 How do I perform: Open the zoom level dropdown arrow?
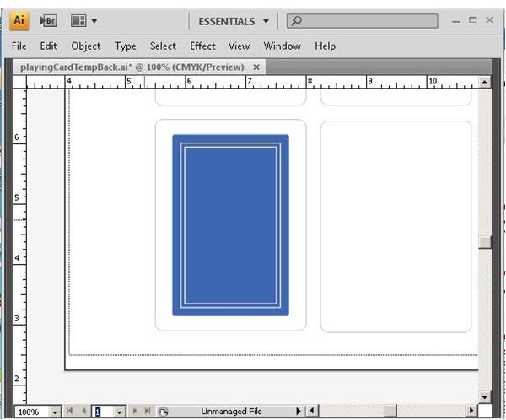click(55, 412)
